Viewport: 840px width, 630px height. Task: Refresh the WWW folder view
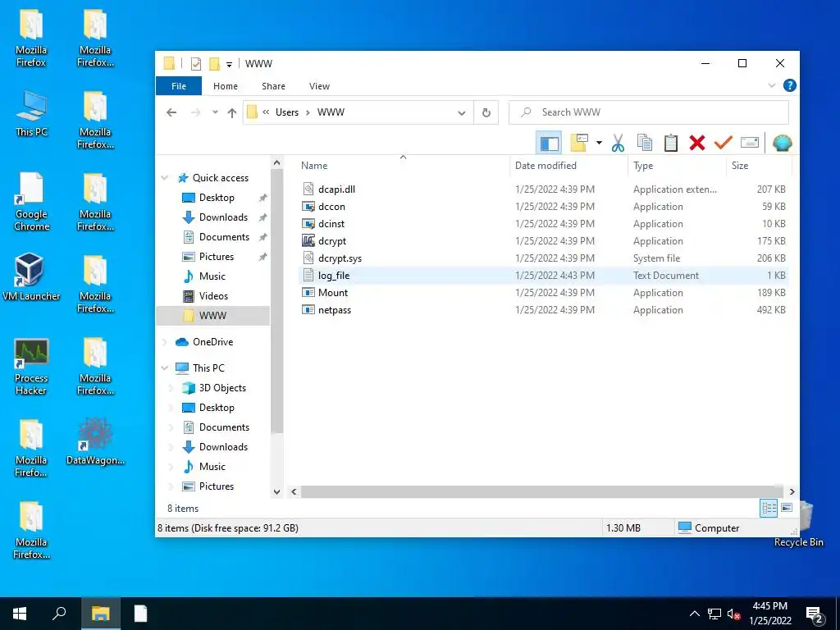[x=486, y=112]
